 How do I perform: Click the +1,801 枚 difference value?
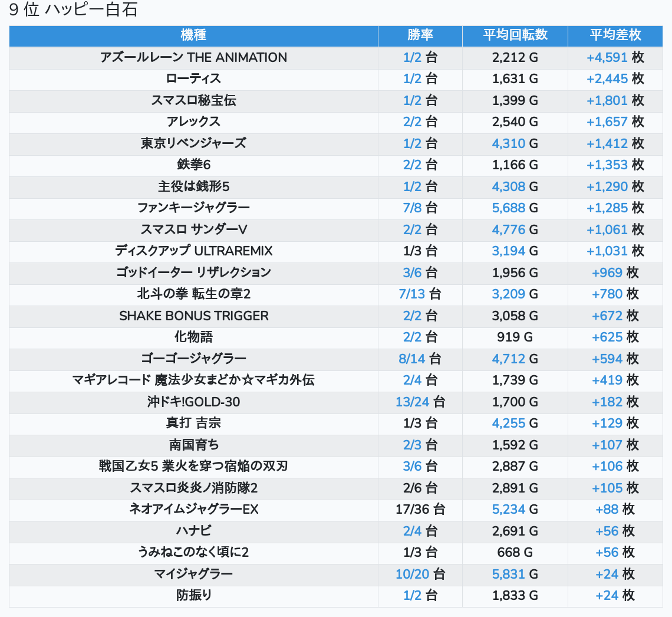615,100
